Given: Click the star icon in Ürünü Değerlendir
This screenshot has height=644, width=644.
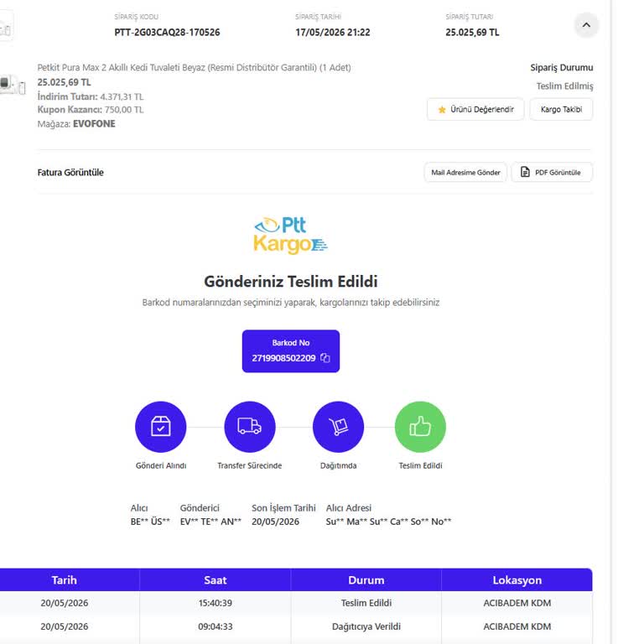Looking at the screenshot, I should click(x=442, y=110).
